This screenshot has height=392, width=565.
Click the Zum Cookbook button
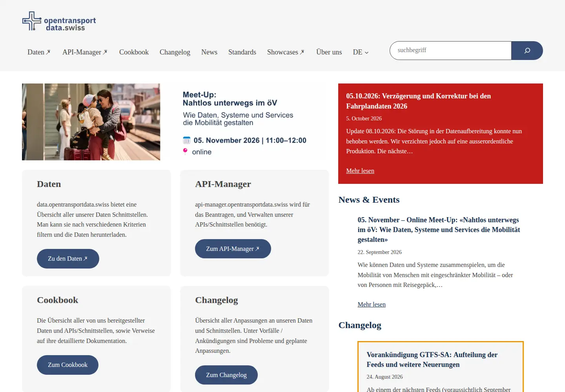click(x=67, y=365)
